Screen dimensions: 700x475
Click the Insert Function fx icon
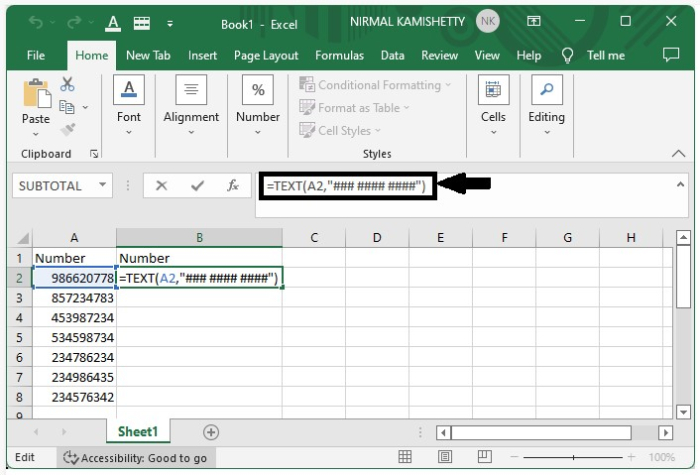click(x=233, y=185)
